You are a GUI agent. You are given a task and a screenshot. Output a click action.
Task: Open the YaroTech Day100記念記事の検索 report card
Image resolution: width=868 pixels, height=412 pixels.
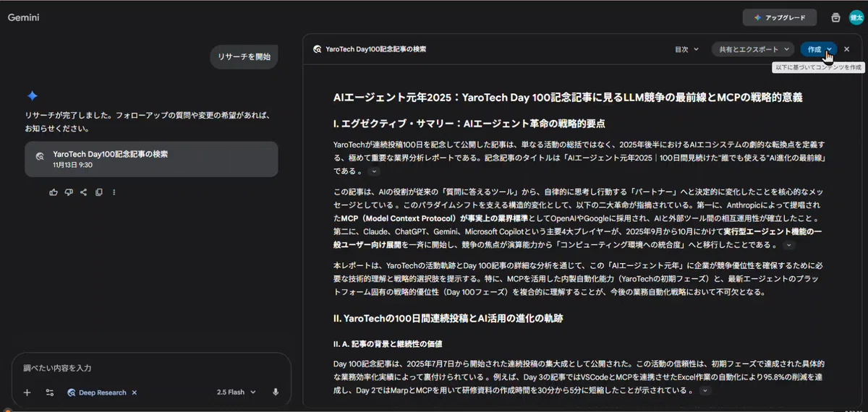[151, 159]
